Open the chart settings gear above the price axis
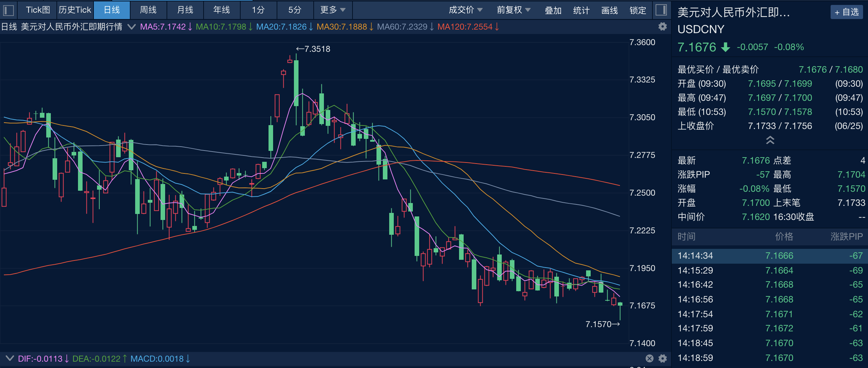Viewport: 868px width, 368px height. click(663, 26)
